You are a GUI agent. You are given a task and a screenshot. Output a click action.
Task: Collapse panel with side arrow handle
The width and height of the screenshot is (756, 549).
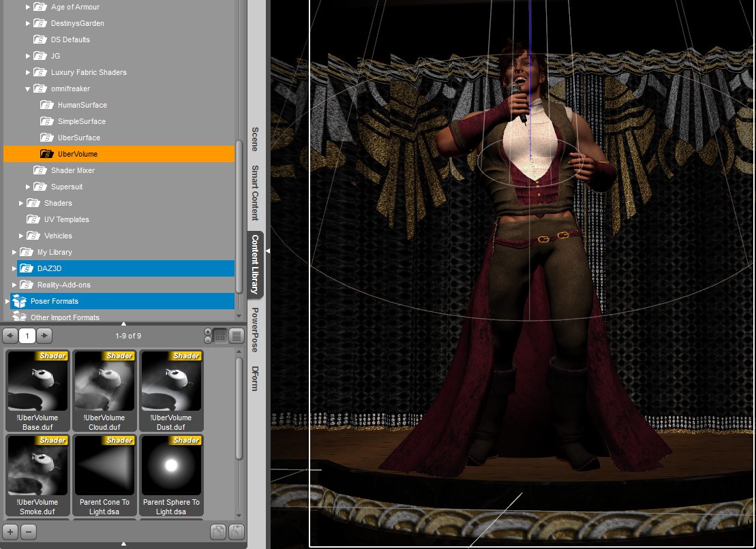[x=268, y=251]
